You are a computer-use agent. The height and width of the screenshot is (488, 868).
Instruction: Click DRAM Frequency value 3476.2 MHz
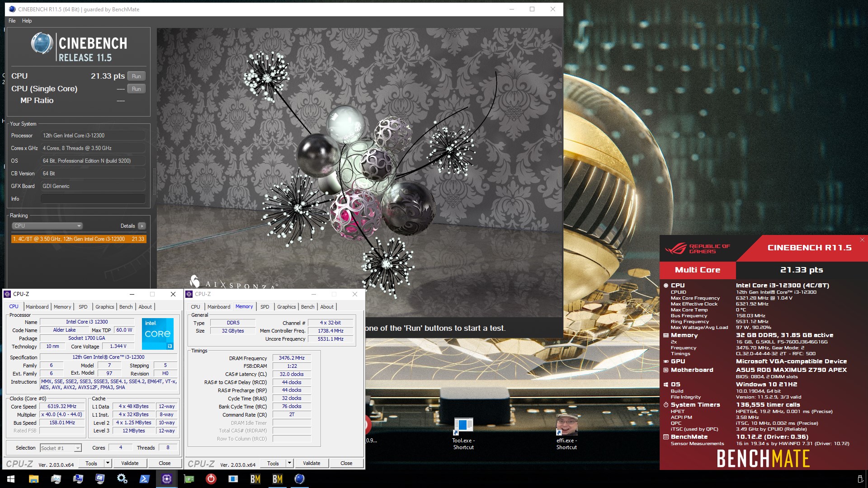[292, 358]
